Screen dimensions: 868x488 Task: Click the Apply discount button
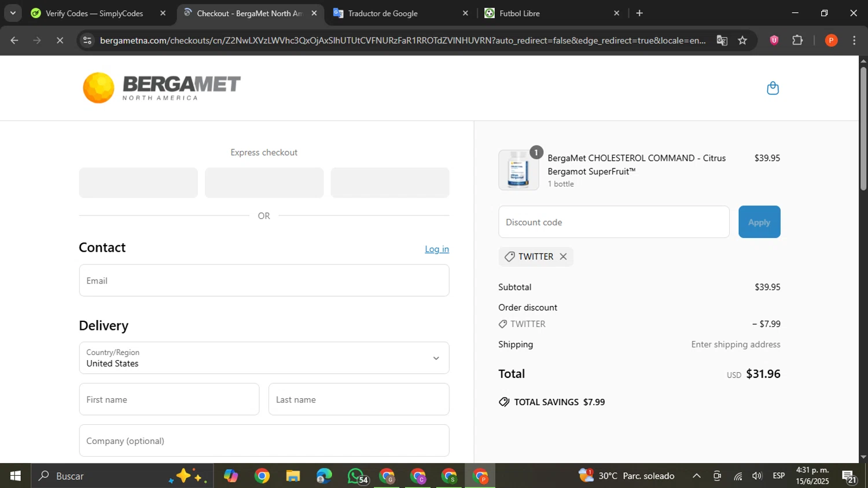pos(759,222)
